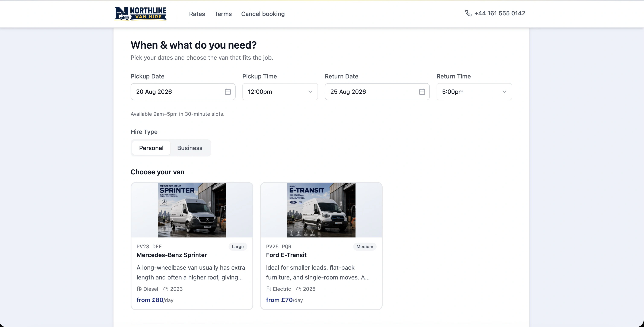The image size is (644, 327).
Task: Click the from £80/day price
Action: click(155, 300)
